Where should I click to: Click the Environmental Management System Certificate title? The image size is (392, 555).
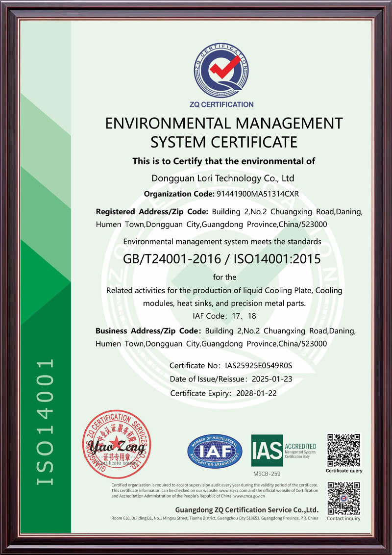(224, 132)
